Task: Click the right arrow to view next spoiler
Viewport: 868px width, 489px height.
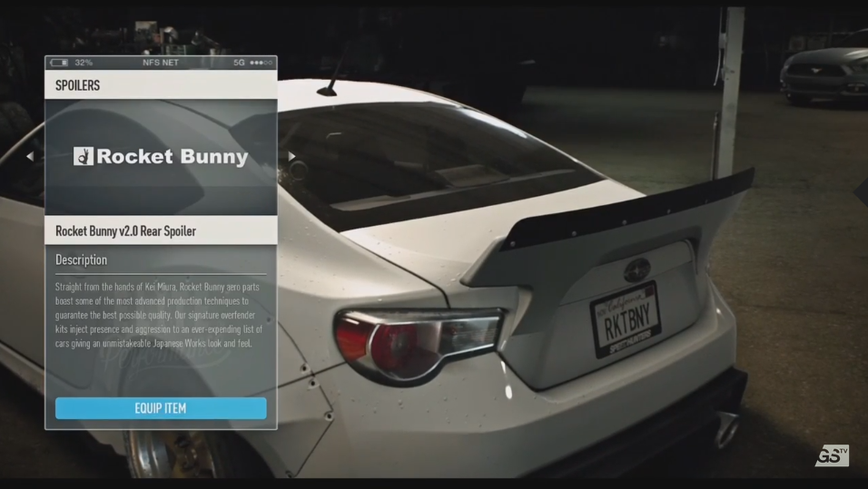Action: pyautogui.click(x=291, y=156)
